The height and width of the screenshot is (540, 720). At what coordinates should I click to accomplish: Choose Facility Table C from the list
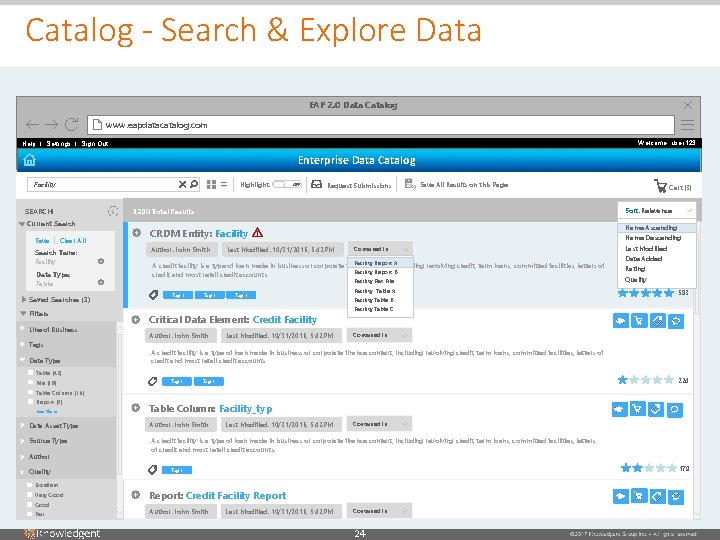(380, 309)
